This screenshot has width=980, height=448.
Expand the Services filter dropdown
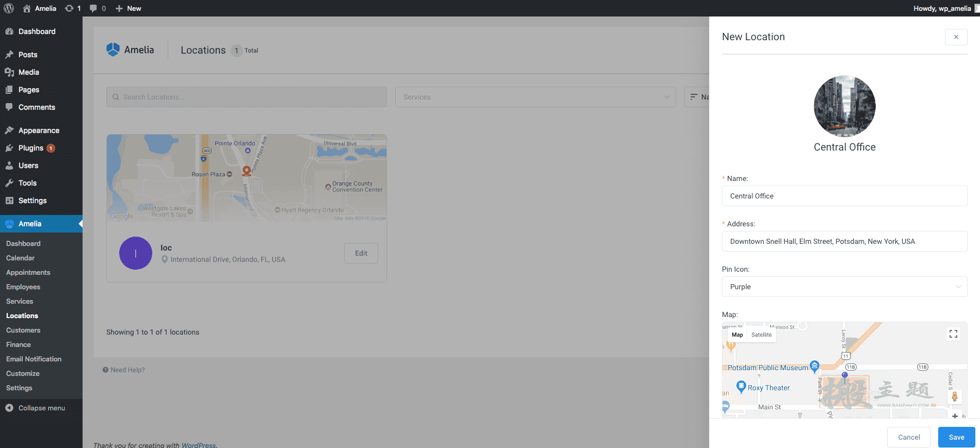pyautogui.click(x=536, y=97)
